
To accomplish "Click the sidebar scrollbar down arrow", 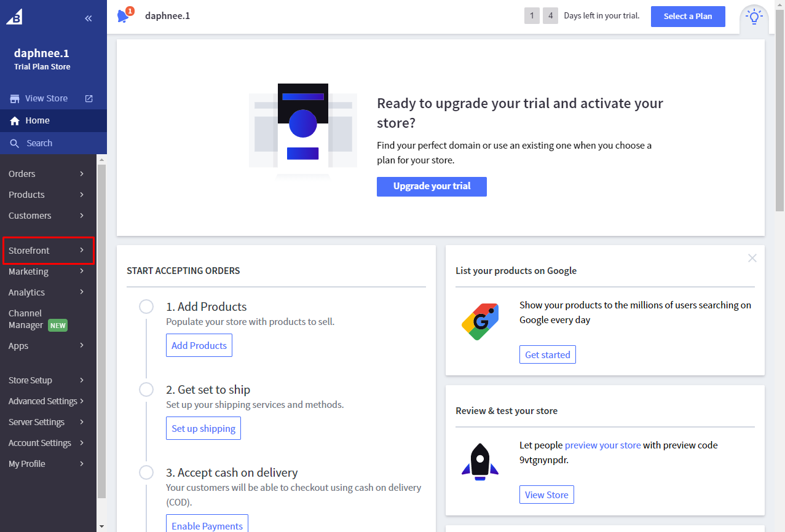I will (101, 526).
